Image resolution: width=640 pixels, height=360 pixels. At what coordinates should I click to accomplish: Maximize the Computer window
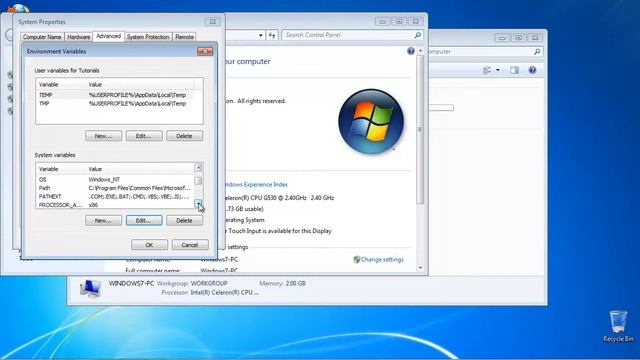tap(519, 38)
